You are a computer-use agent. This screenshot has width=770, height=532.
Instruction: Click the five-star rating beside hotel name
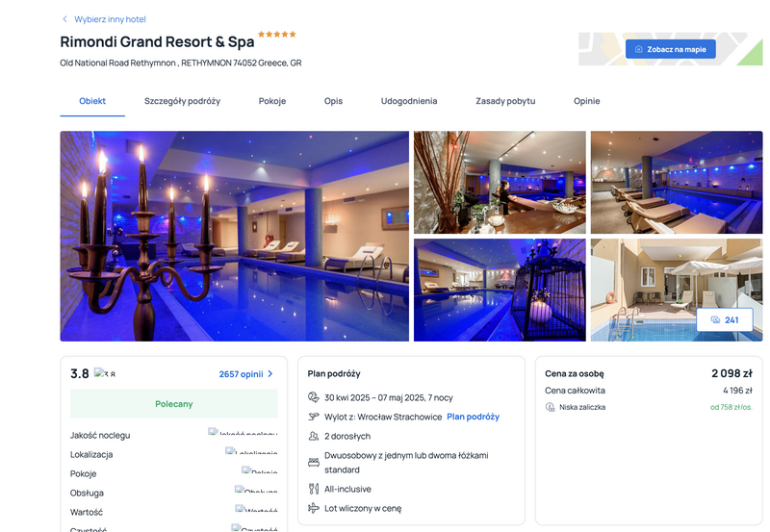click(x=277, y=34)
